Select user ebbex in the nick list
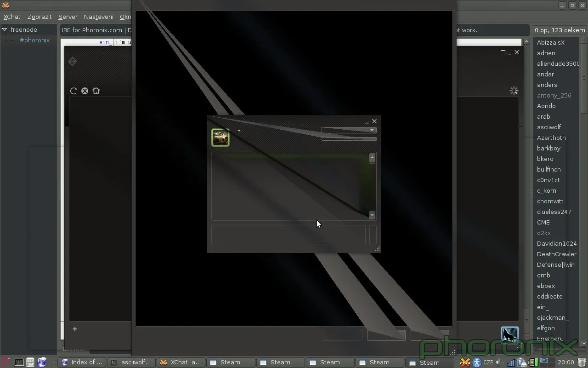This screenshot has width=588, height=368. 546,286
